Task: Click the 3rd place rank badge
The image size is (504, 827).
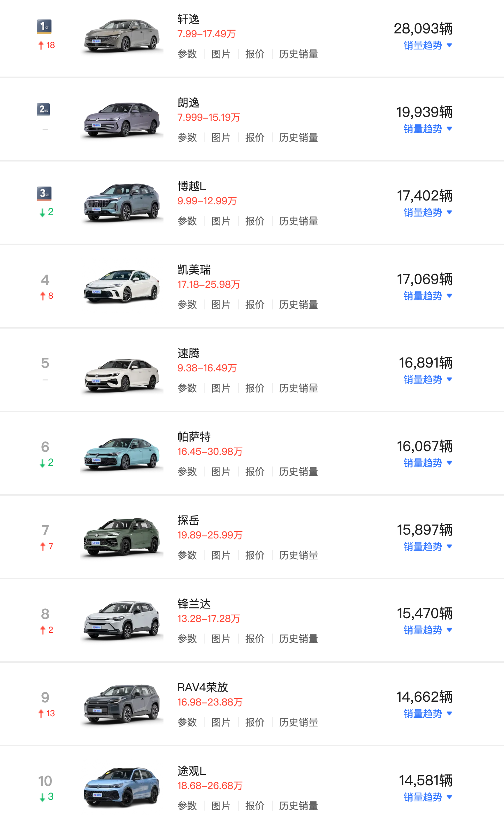Action: (44, 194)
